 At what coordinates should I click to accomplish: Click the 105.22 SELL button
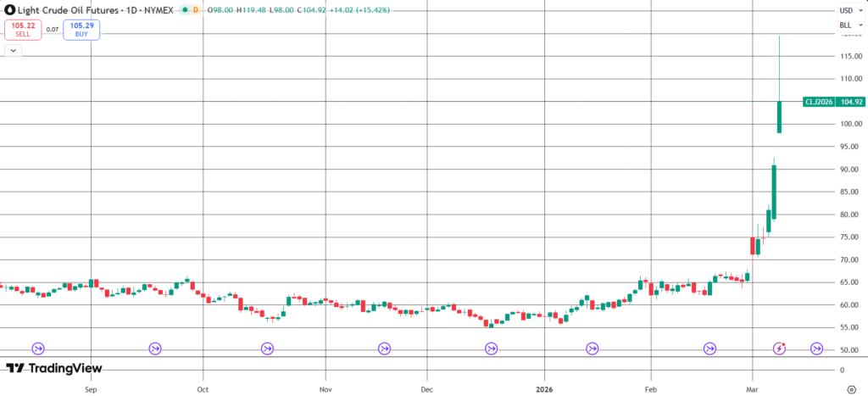(x=23, y=30)
